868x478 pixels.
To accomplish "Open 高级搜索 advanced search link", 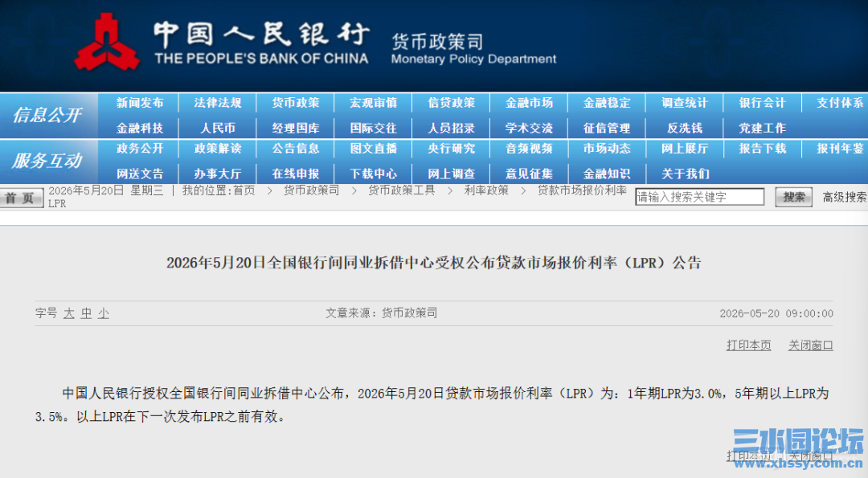I will pyautogui.click(x=844, y=198).
